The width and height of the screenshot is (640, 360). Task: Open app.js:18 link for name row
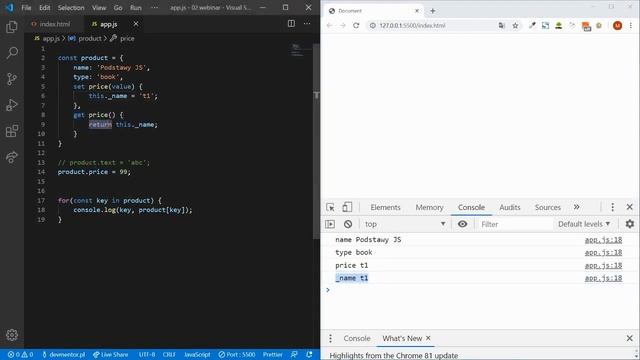tap(603, 240)
